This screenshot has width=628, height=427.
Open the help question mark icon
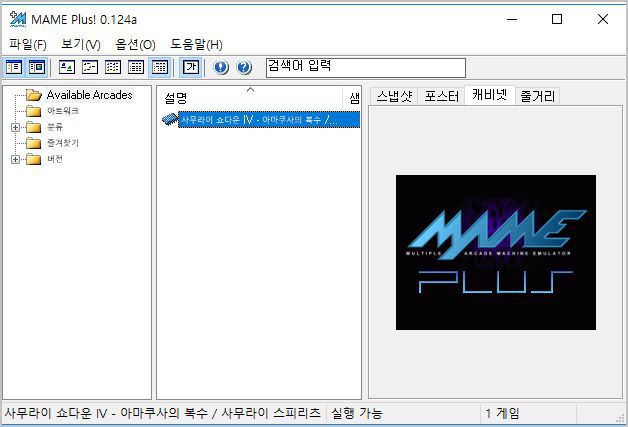(x=244, y=67)
